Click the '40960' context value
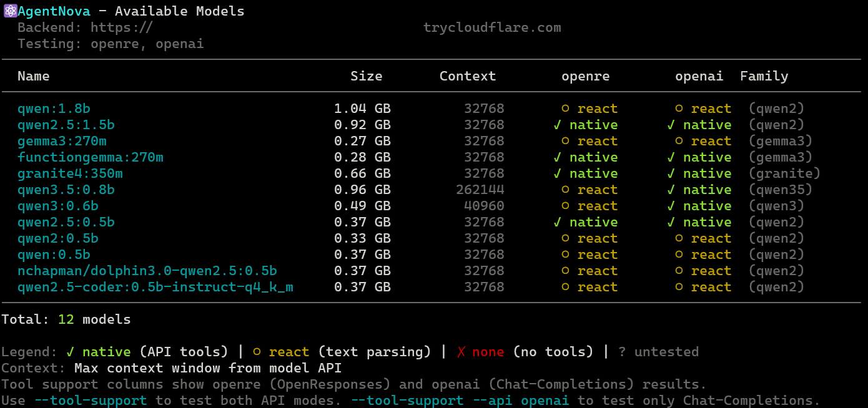 484,206
